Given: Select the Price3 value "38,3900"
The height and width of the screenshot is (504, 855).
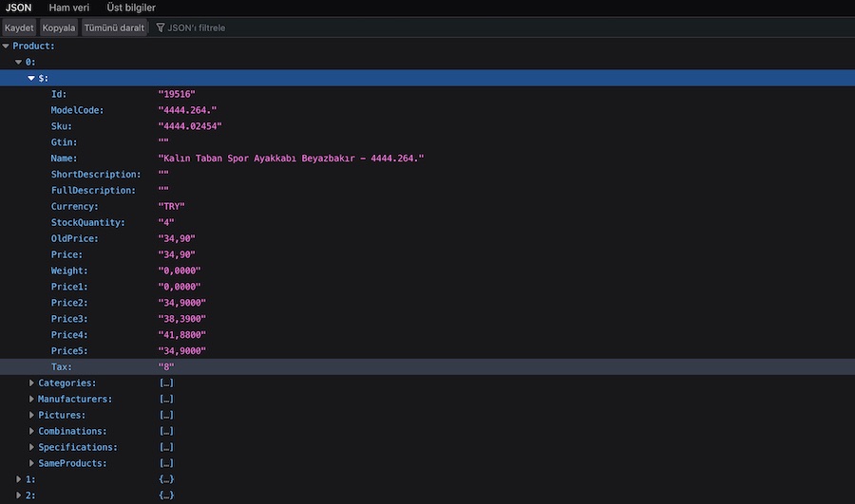Looking at the screenshot, I should click(x=182, y=319).
